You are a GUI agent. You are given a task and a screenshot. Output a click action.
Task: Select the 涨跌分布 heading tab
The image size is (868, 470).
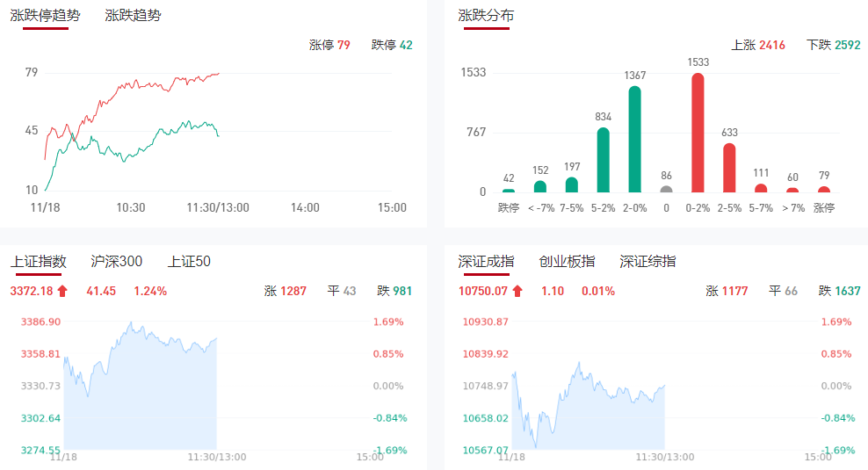coord(486,15)
